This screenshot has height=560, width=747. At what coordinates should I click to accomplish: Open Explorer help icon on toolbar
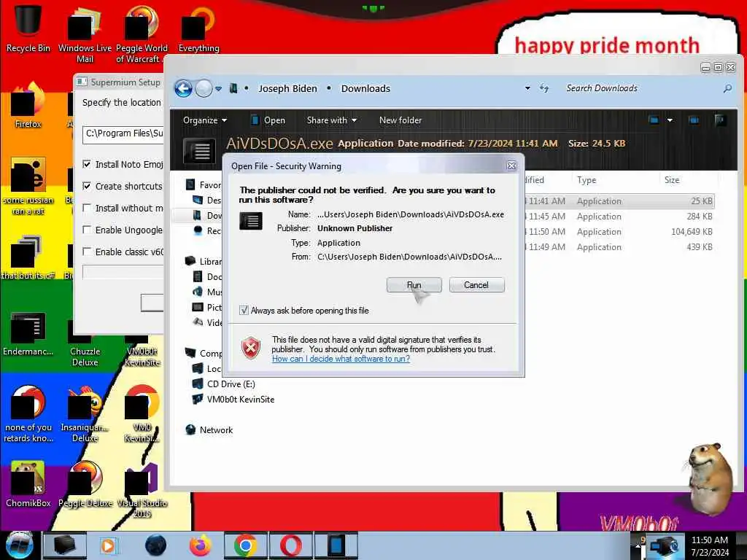tap(720, 120)
